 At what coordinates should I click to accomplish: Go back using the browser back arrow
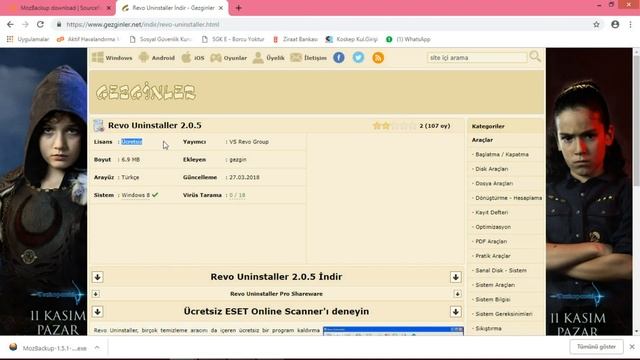10,24
